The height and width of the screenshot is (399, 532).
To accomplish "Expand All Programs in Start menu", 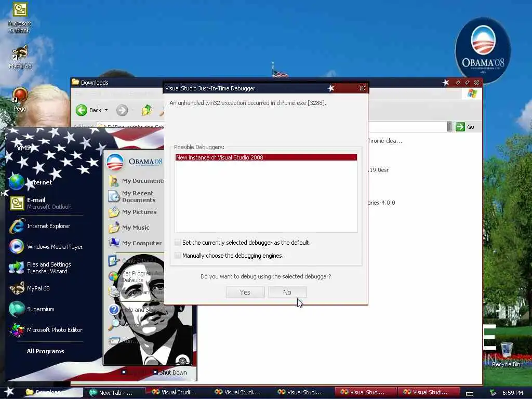I will pyautogui.click(x=45, y=351).
